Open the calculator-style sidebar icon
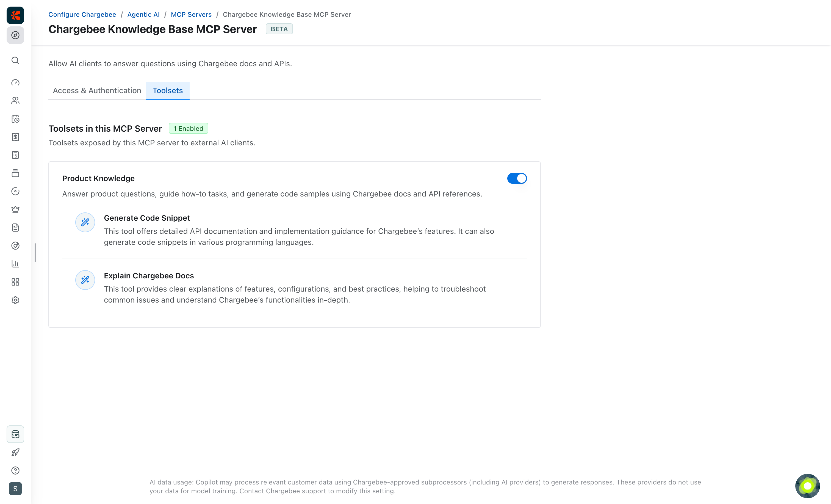Image resolution: width=831 pixels, height=504 pixels. click(15, 155)
